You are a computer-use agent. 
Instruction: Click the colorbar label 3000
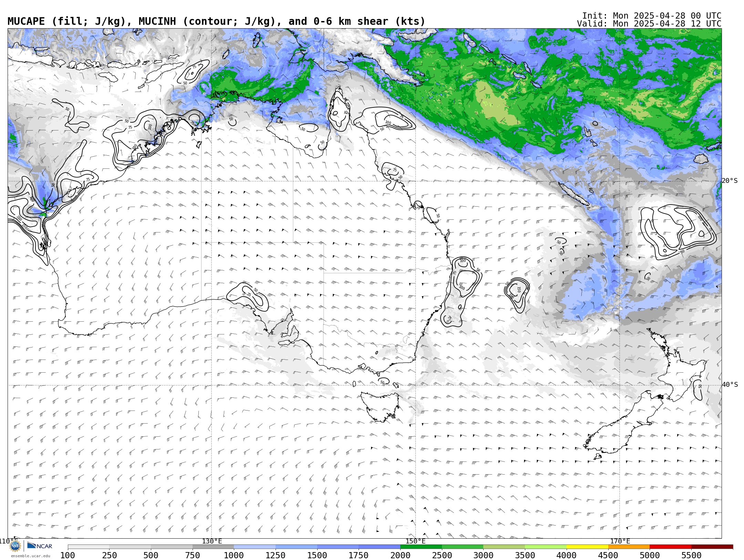[484, 556]
